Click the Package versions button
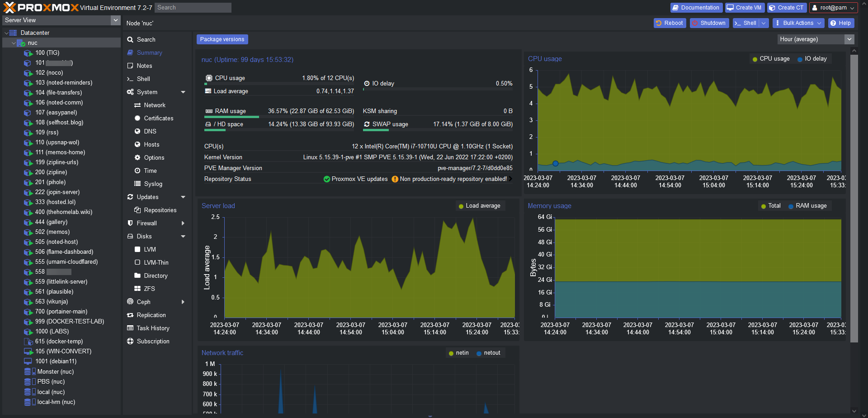The image size is (868, 418). coord(222,39)
